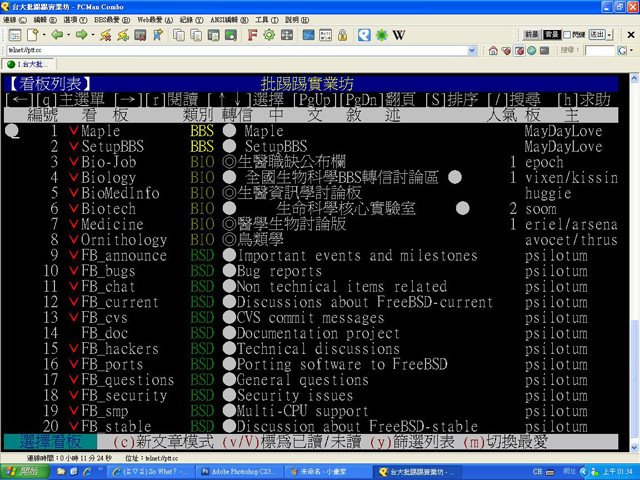Click the green flower icon
This screenshot has height=480, width=640.
click(x=382, y=36)
